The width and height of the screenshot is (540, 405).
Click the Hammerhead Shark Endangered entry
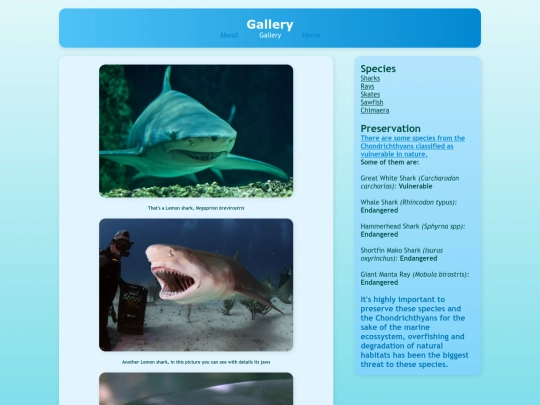[413, 230]
